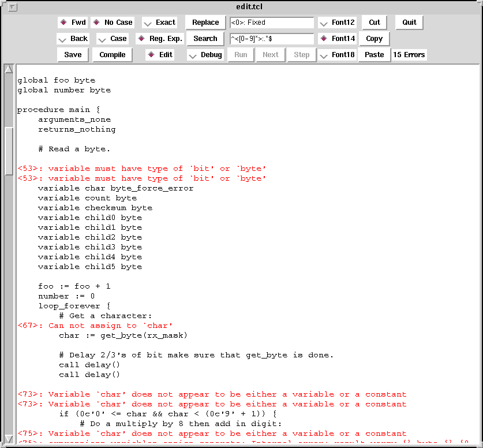Click the first <53> error message
This screenshot has width=483, height=448.
click(x=142, y=169)
